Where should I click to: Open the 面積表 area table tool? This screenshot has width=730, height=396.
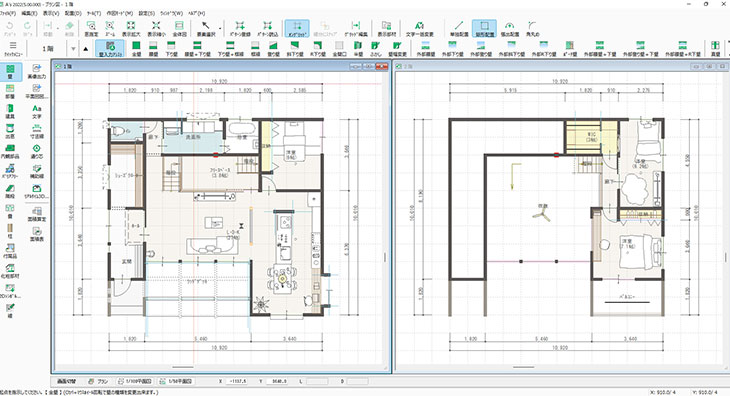coord(37,234)
